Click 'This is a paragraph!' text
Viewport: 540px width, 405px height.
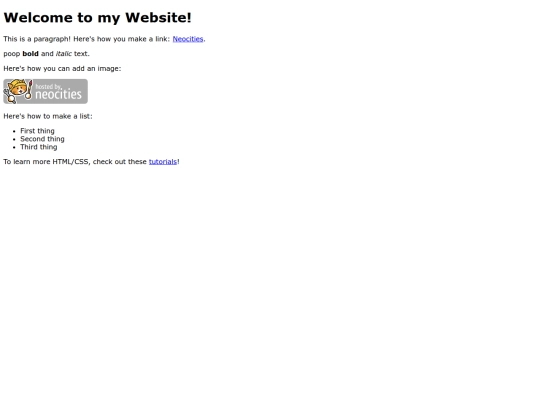[x=37, y=39]
